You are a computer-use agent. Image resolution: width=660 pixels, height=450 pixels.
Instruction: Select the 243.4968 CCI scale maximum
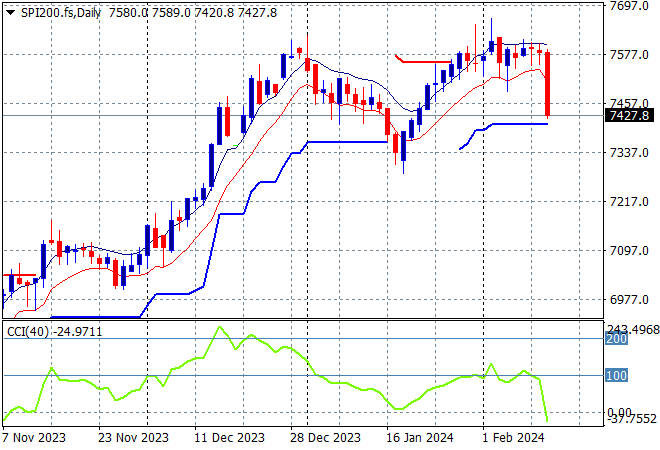click(x=633, y=329)
